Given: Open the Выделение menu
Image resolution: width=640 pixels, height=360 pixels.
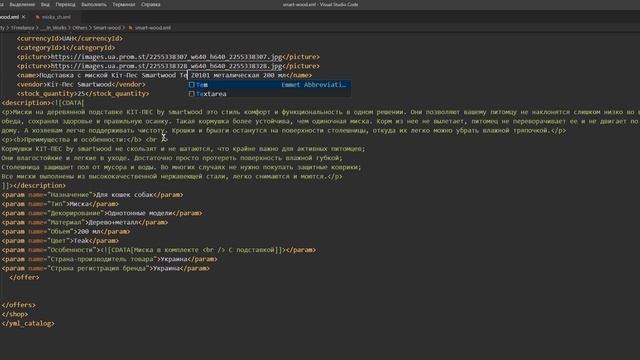Looking at the screenshot, I should point(22,4).
